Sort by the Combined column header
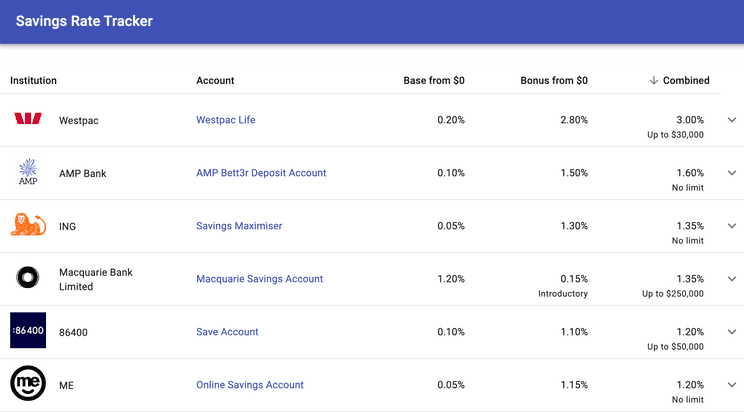Image resolution: width=744 pixels, height=412 pixels. (686, 80)
